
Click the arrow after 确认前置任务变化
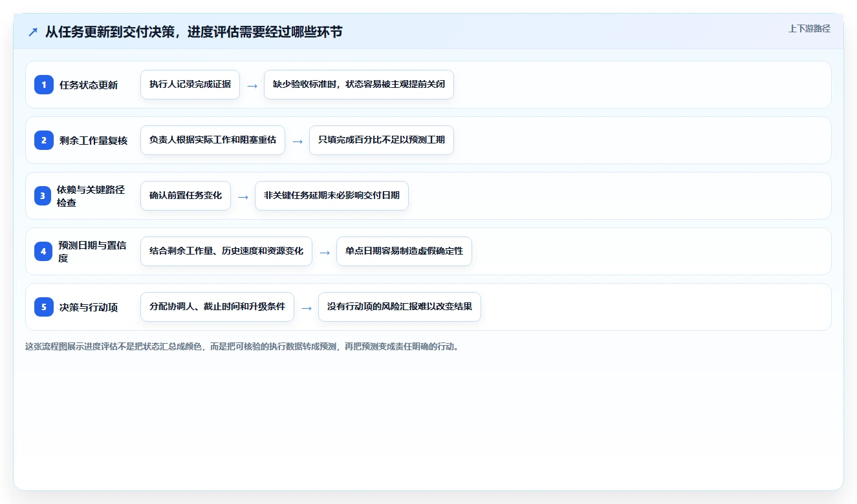point(243,196)
